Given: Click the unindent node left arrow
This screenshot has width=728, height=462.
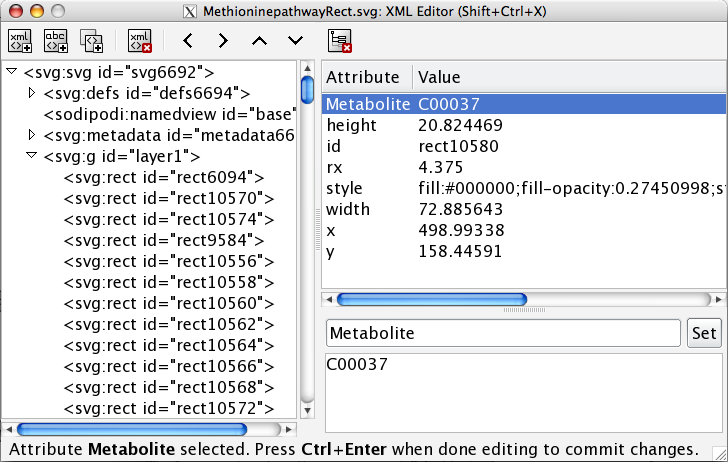Looking at the screenshot, I should [188, 41].
